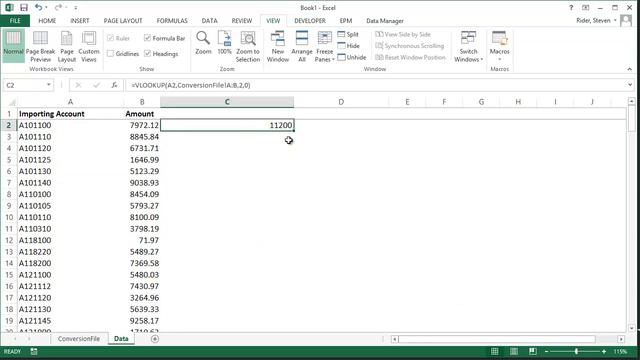Toggle the Ruler checkbox
Screen dimensions: 640x360
[x=118, y=38]
